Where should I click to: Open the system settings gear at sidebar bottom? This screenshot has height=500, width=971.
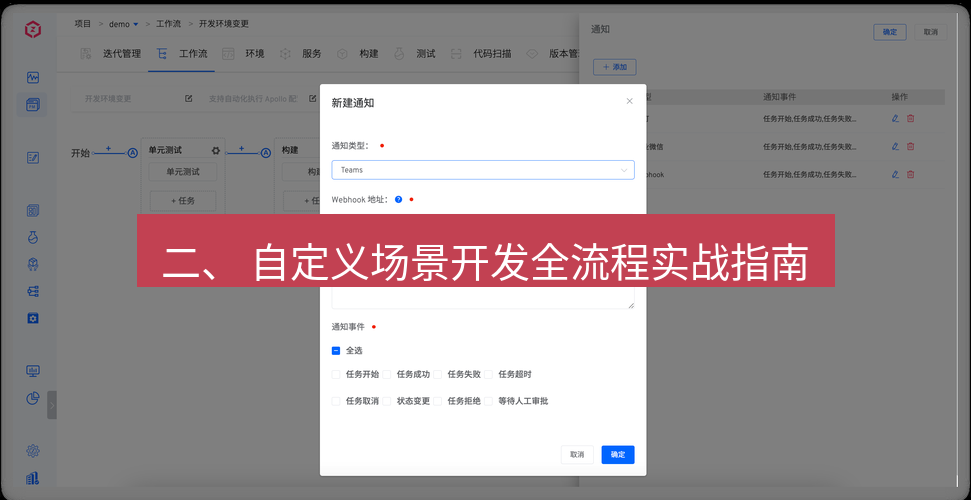tap(33, 451)
